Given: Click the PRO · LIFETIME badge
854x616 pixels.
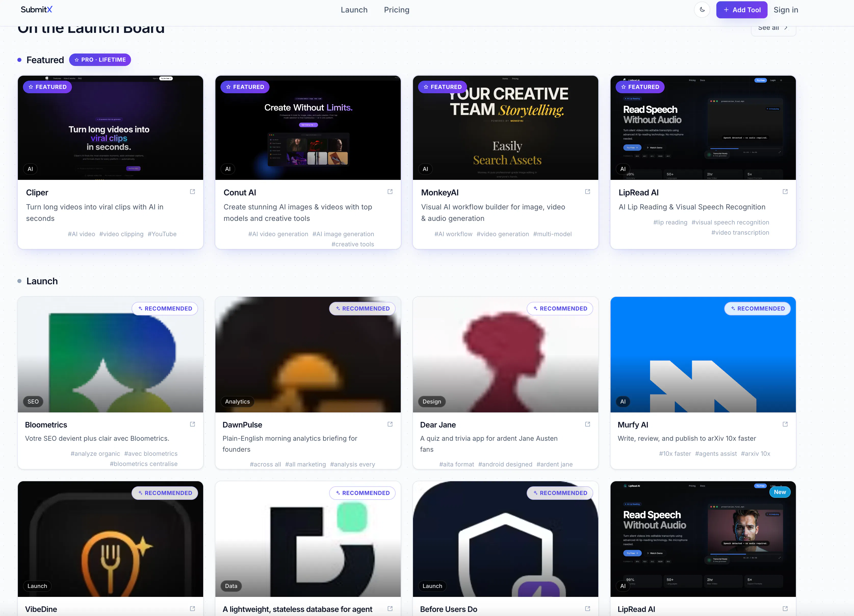Looking at the screenshot, I should coord(100,60).
